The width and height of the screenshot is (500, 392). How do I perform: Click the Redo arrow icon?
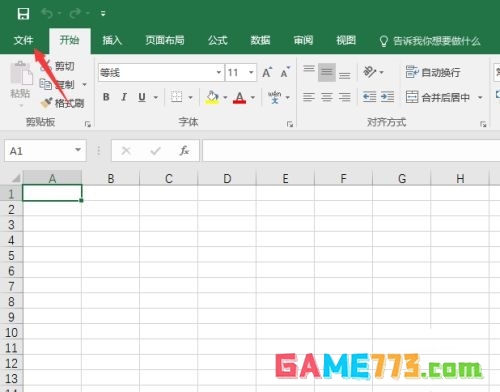click(75, 14)
